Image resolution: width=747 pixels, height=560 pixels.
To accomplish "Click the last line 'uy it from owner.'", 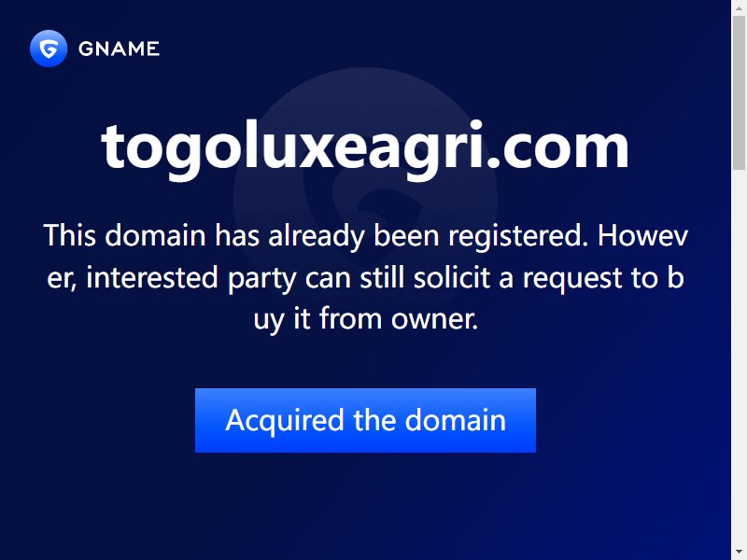I will (365, 319).
